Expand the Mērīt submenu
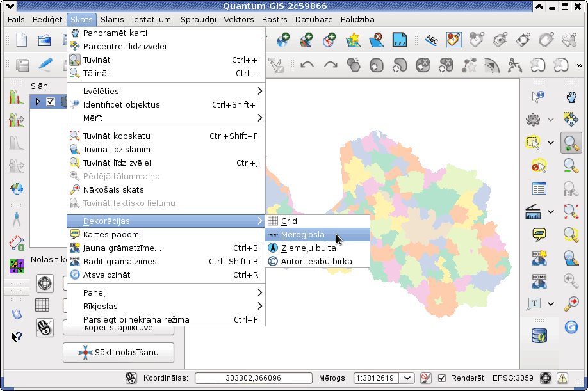The image size is (588, 391). coord(166,118)
